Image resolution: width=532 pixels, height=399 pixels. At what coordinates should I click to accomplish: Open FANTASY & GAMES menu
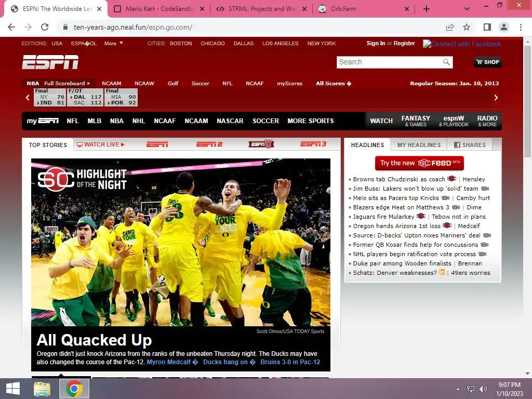[x=416, y=121]
